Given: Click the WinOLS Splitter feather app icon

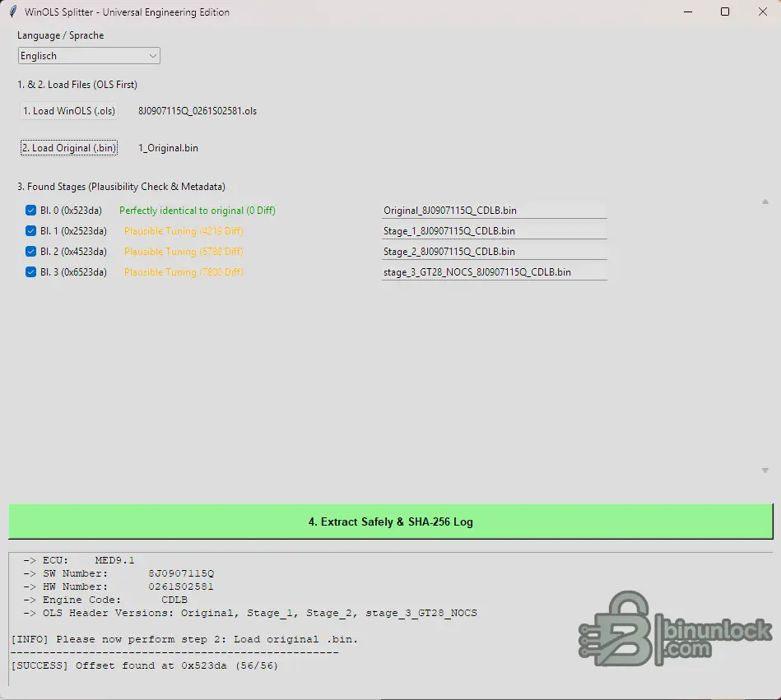Looking at the screenshot, I should (13, 12).
